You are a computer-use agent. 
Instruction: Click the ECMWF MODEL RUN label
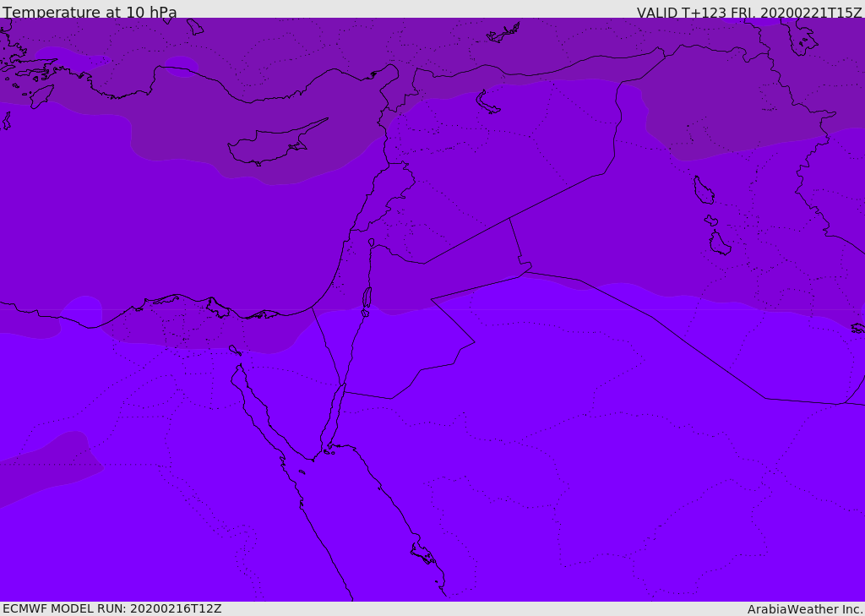(x=112, y=608)
